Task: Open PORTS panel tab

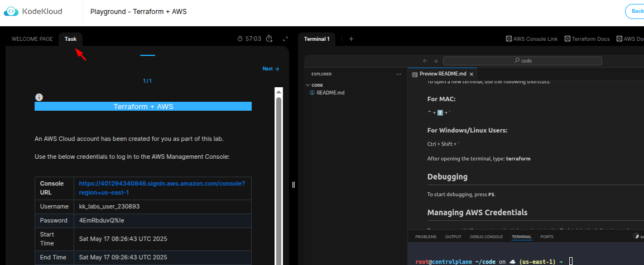Action: (x=547, y=237)
